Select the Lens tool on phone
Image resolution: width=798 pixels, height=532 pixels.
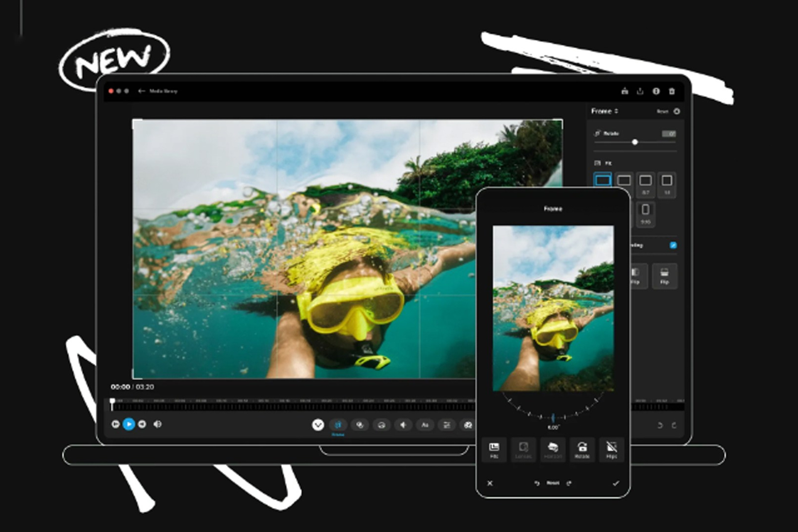(524, 450)
